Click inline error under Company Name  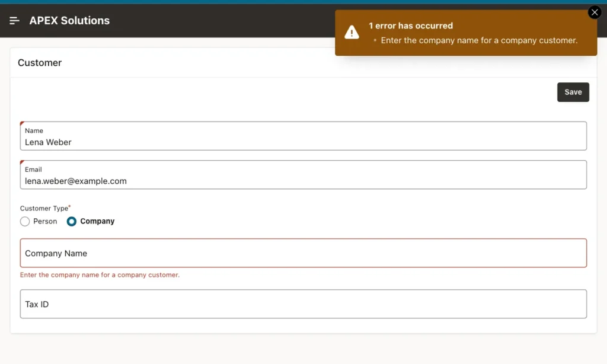click(x=100, y=275)
